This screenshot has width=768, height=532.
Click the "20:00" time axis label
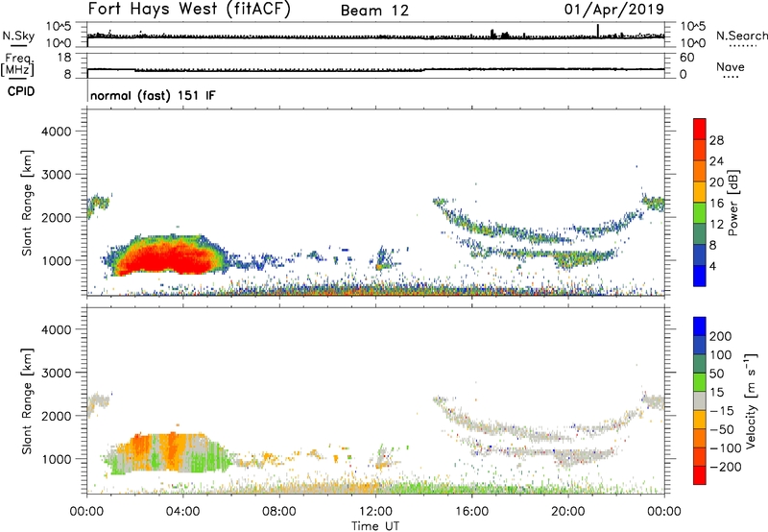tap(568, 512)
